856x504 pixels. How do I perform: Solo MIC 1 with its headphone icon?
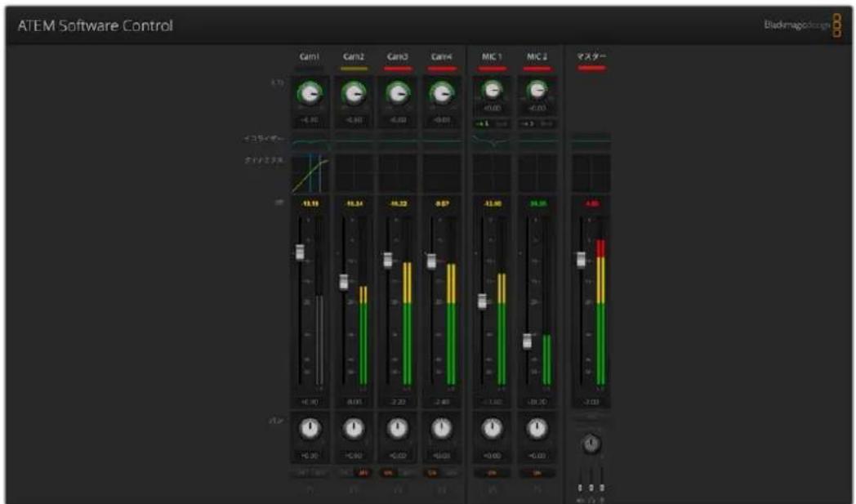492,490
